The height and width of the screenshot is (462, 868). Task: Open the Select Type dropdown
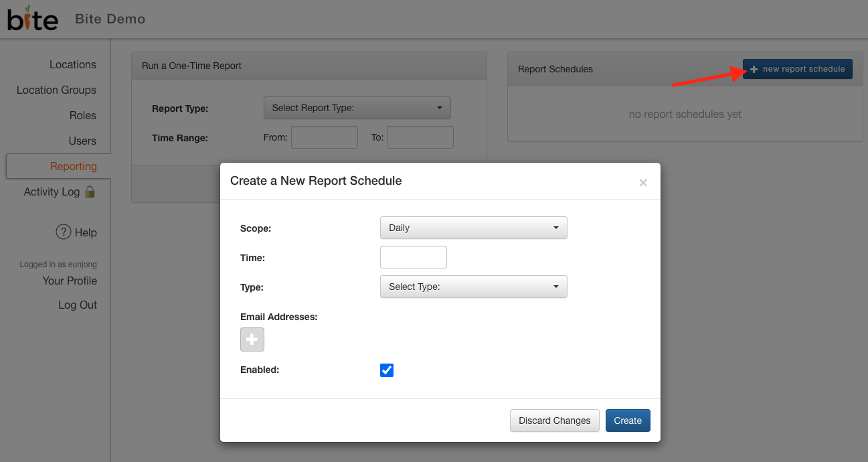click(474, 287)
